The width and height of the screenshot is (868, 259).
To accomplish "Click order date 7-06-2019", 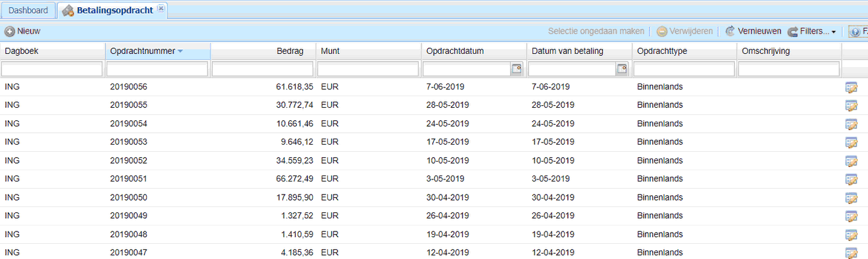I will click(446, 87).
